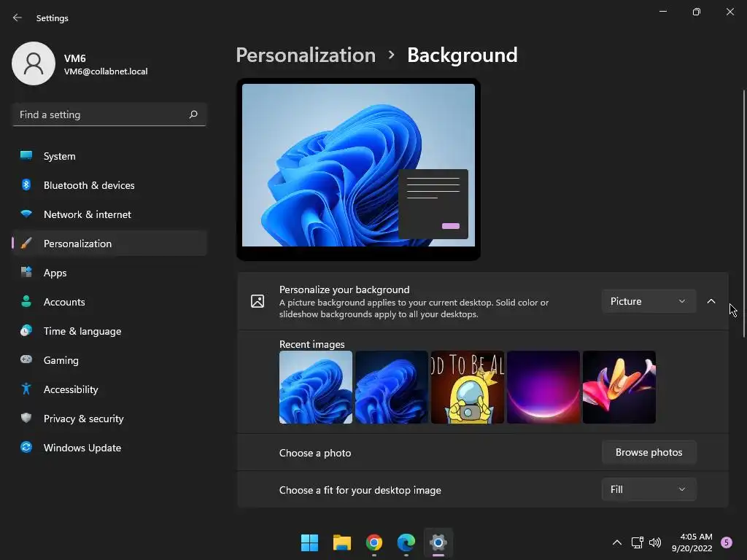Click the desktop background preview image
The height and width of the screenshot is (560, 747).
click(358, 166)
